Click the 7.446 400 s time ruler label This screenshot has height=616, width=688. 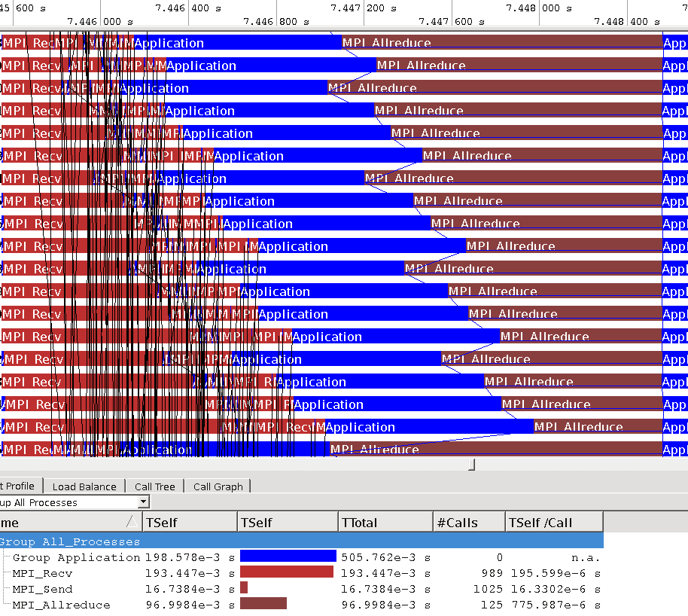click(187, 8)
